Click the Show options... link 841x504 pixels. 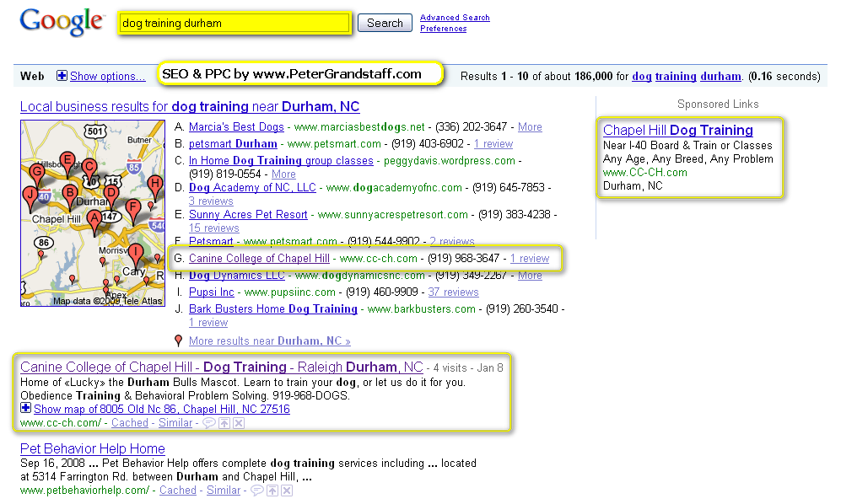[107, 76]
